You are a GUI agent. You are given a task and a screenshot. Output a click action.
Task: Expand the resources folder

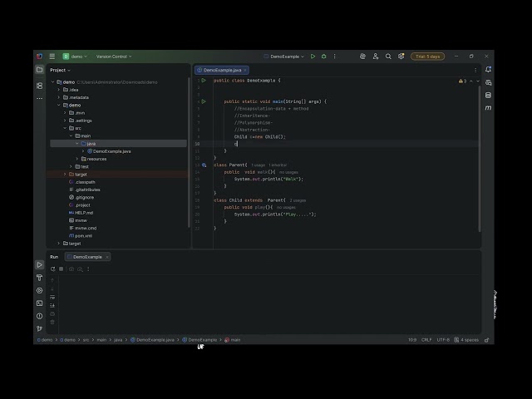click(77, 159)
